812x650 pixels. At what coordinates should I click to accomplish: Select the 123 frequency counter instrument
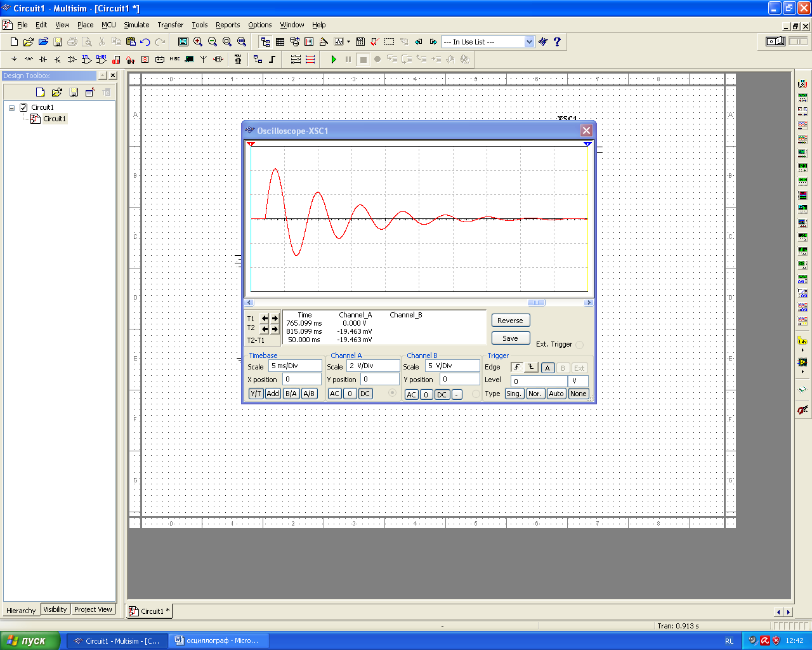click(802, 167)
